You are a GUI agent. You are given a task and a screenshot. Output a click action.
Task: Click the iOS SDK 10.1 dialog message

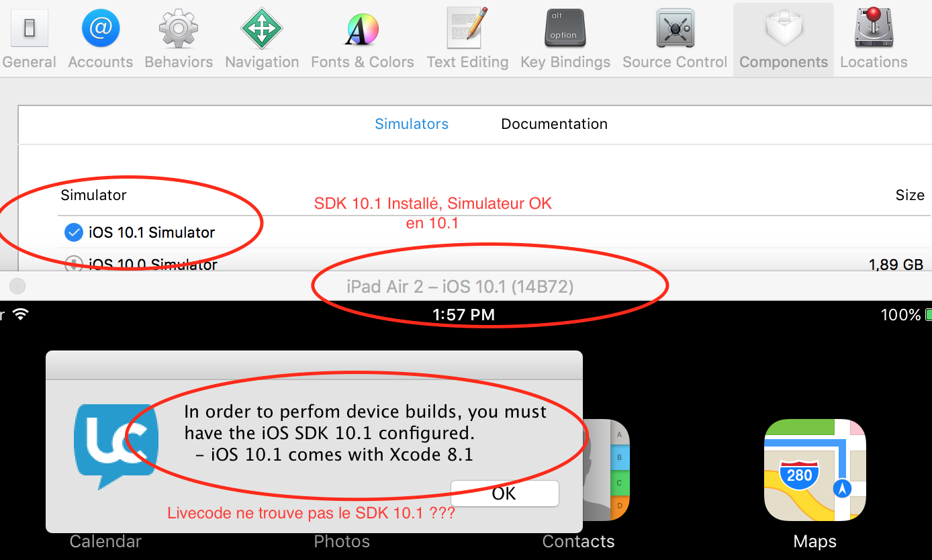coord(365,433)
